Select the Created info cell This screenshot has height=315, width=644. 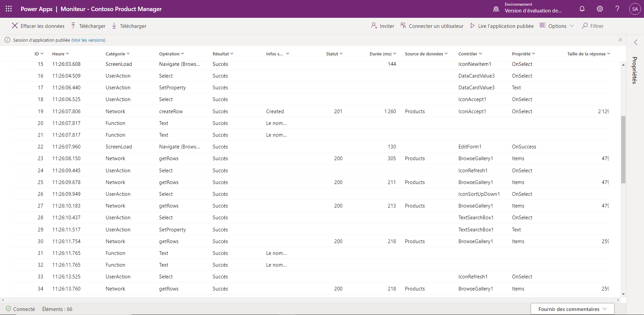tap(275, 111)
